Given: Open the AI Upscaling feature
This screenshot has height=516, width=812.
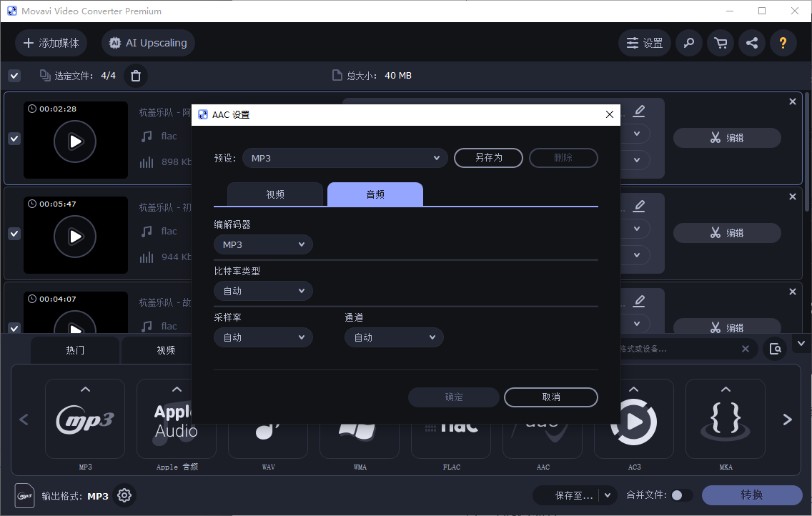Looking at the screenshot, I should 147,43.
